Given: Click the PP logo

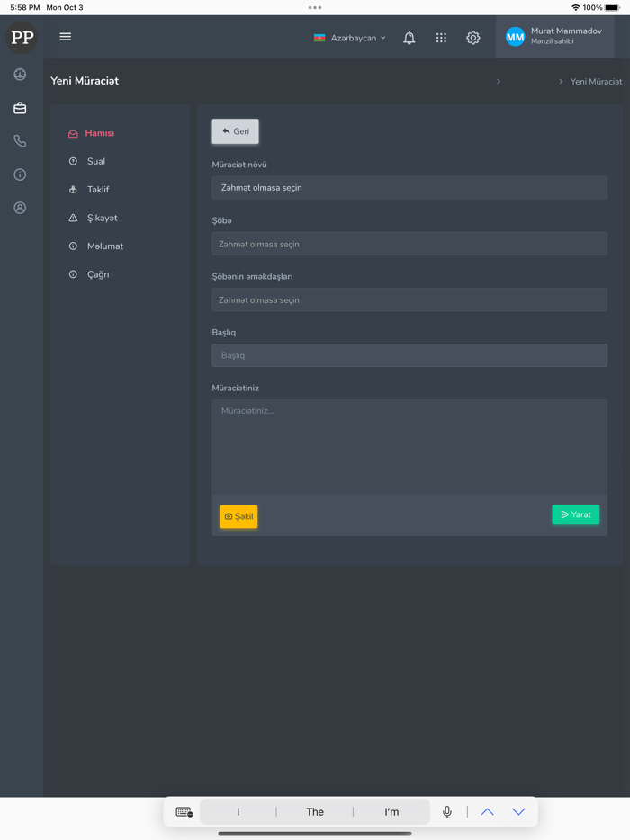Looking at the screenshot, I should [x=22, y=38].
